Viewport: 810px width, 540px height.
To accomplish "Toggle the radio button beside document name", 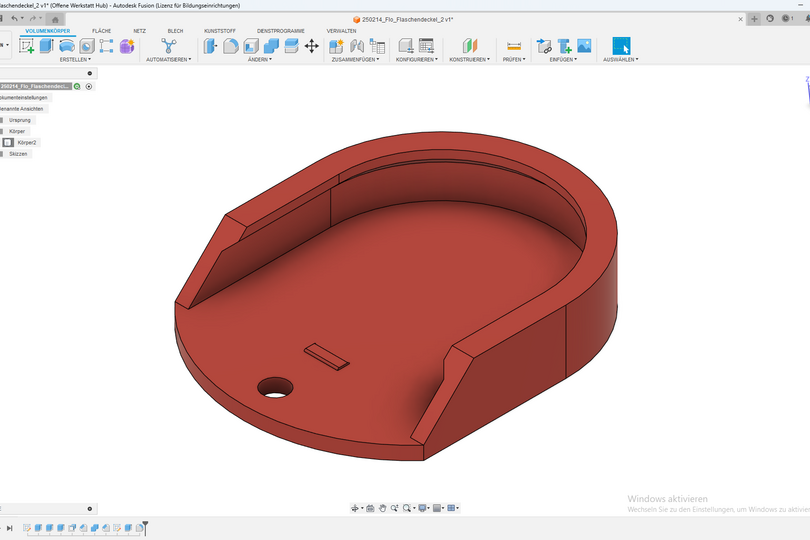I will pos(89,87).
